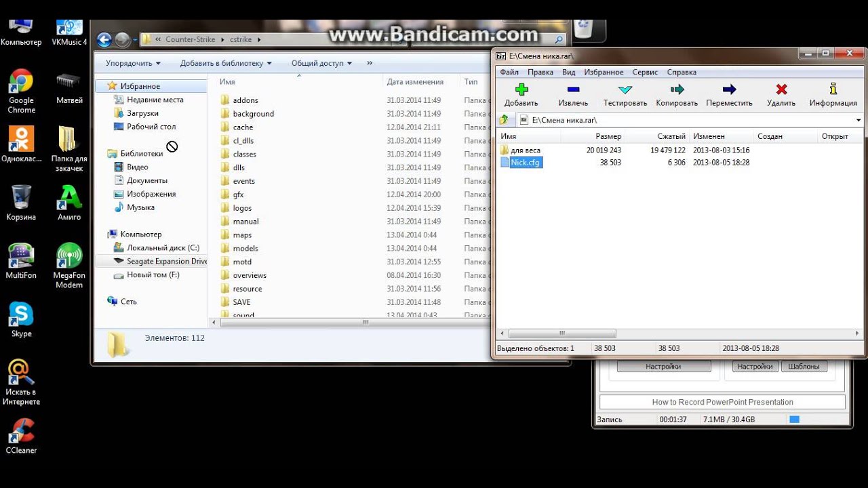Open the Вид menu in 7-Zip

569,72
